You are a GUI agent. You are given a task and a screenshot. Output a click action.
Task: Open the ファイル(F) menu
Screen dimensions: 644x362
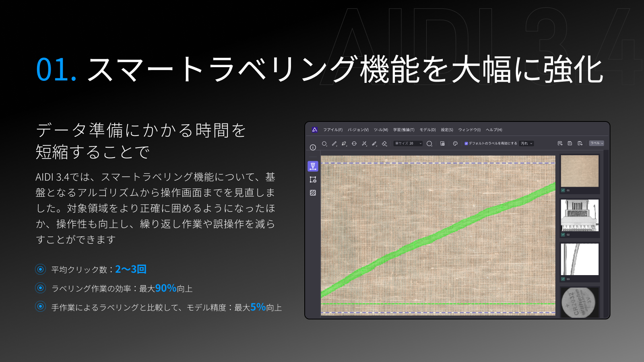coord(333,130)
